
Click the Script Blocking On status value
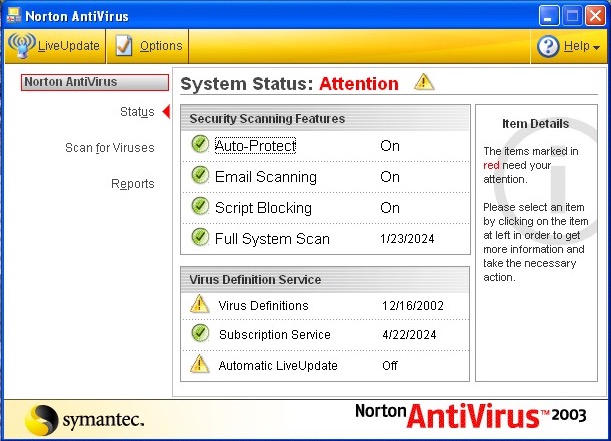[x=390, y=208]
